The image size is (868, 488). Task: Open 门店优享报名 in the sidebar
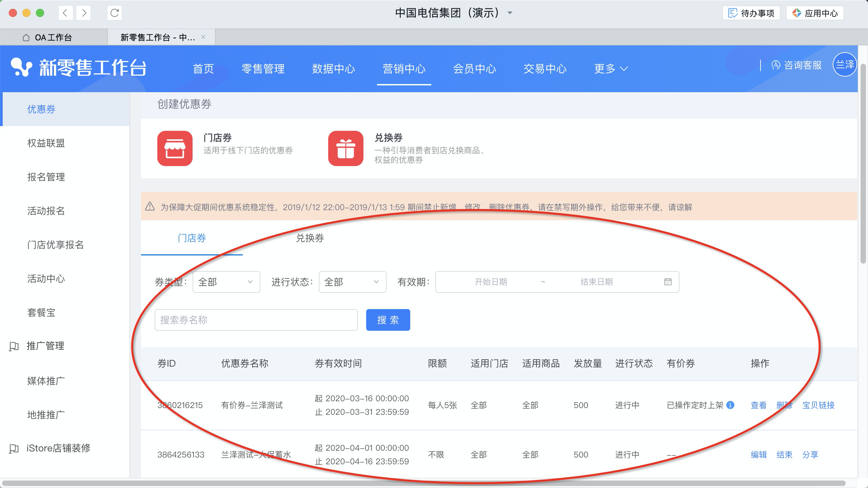coord(56,245)
